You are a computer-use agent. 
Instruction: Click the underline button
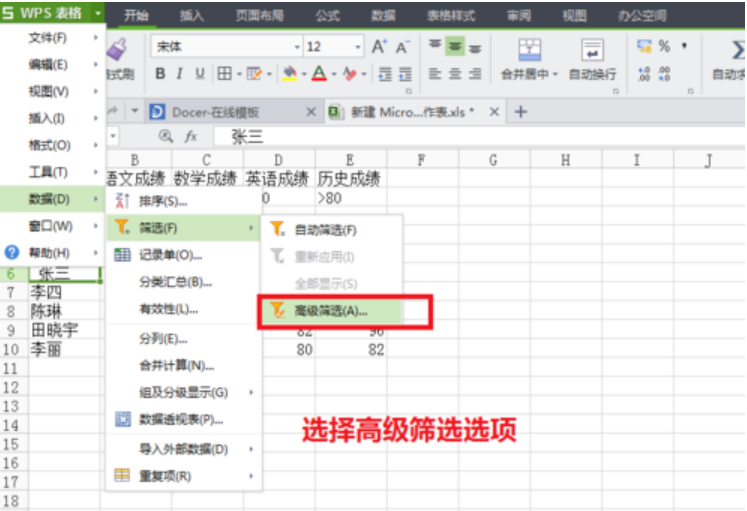click(x=199, y=74)
